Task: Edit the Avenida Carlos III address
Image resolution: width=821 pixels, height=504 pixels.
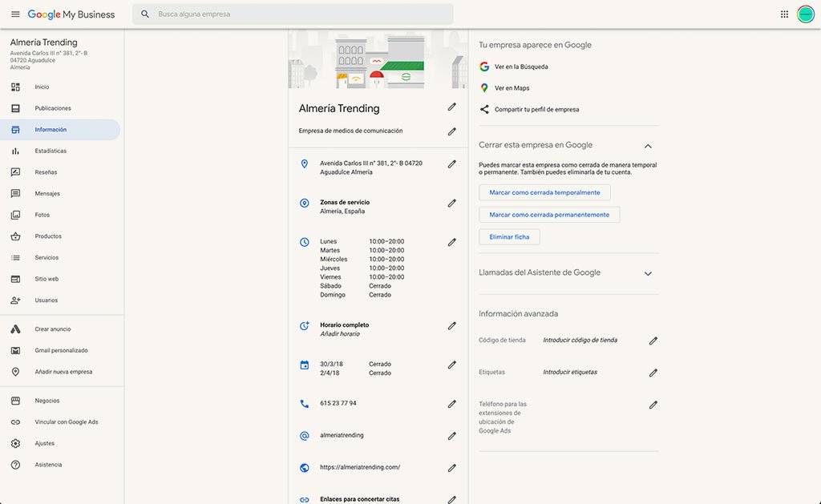Action: (452, 164)
